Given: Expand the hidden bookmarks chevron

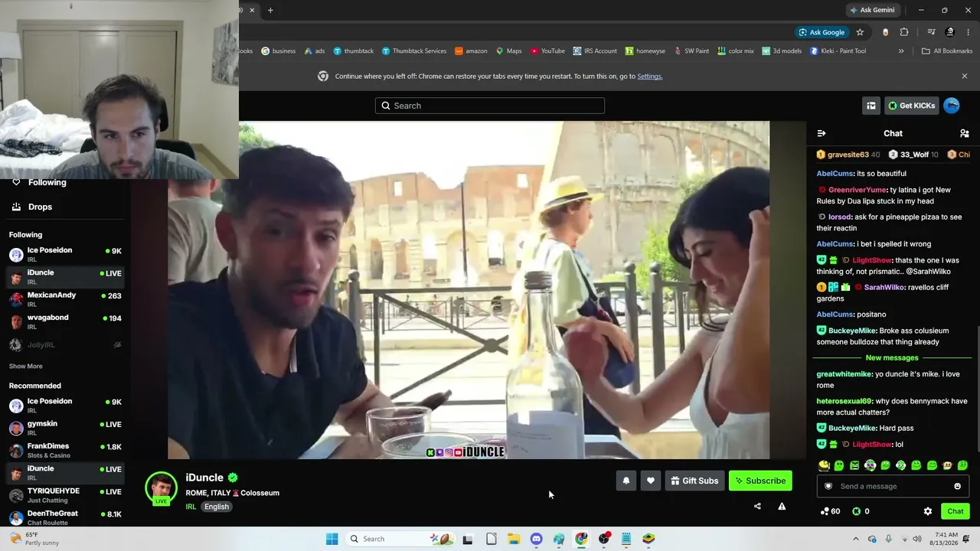Looking at the screenshot, I should [x=901, y=51].
